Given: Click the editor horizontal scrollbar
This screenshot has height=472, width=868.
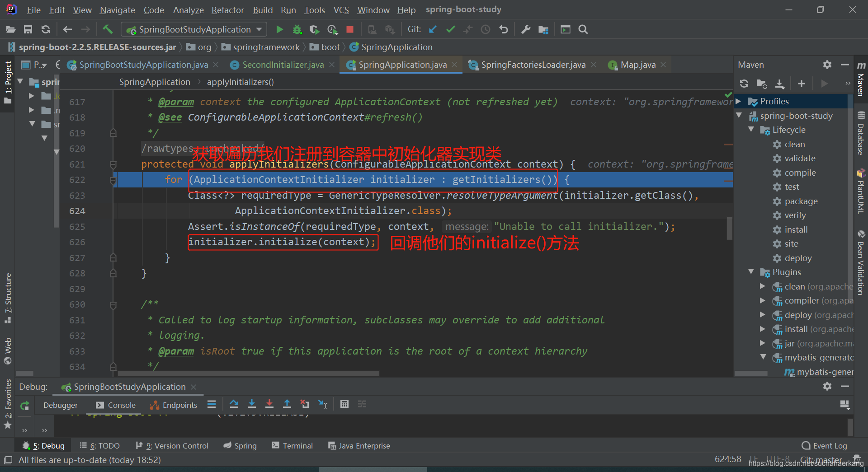Looking at the screenshot, I should point(248,374).
